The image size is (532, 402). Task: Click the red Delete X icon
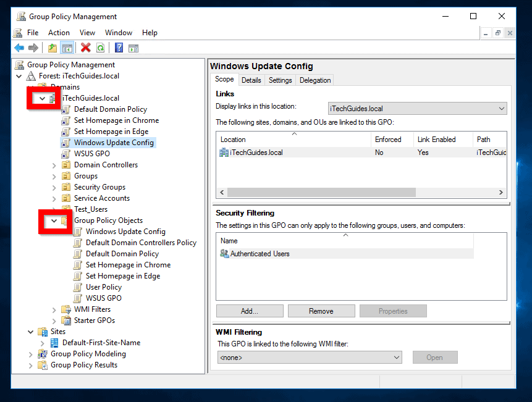[x=86, y=48]
